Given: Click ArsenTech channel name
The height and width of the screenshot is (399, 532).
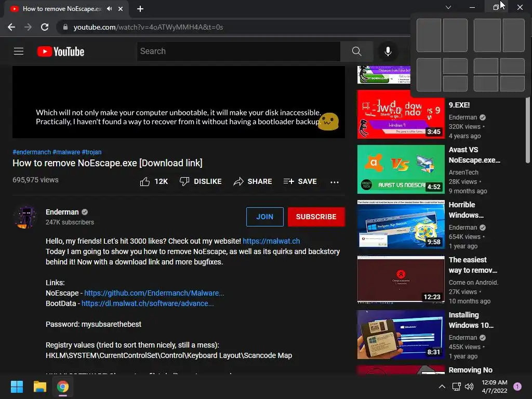Looking at the screenshot, I should coord(463,172).
